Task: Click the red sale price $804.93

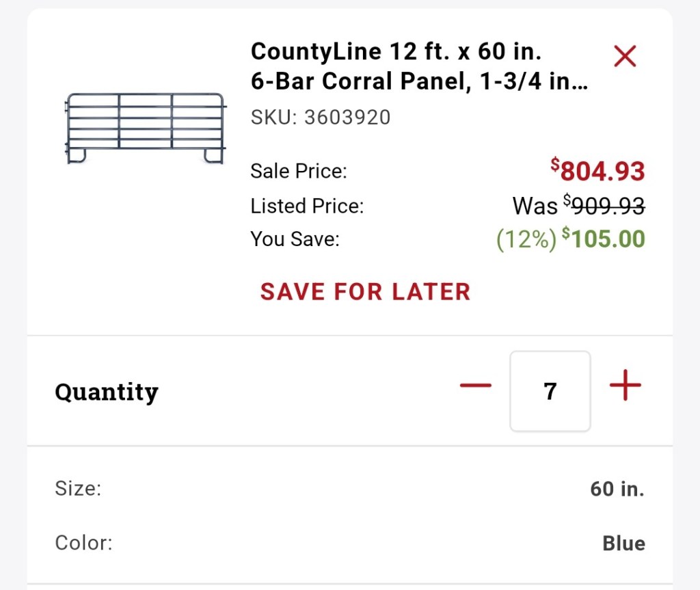Action: coord(598,170)
